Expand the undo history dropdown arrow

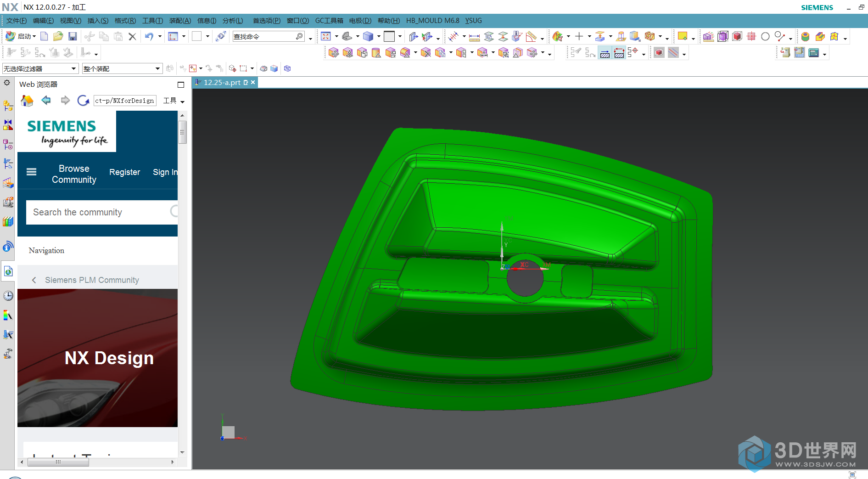click(160, 36)
